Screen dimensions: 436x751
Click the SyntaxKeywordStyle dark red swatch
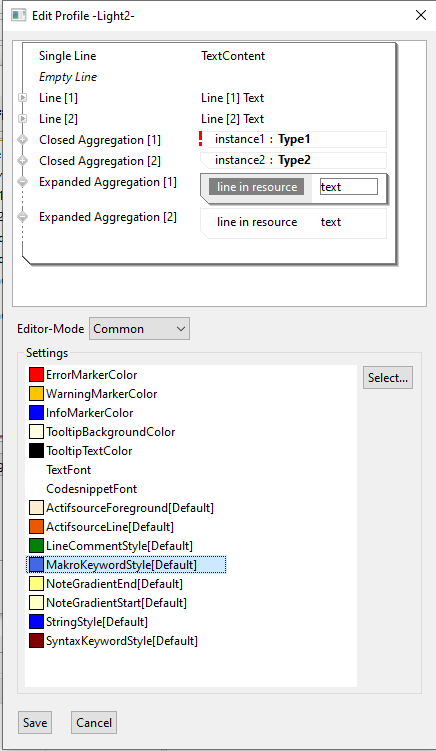[36, 641]
